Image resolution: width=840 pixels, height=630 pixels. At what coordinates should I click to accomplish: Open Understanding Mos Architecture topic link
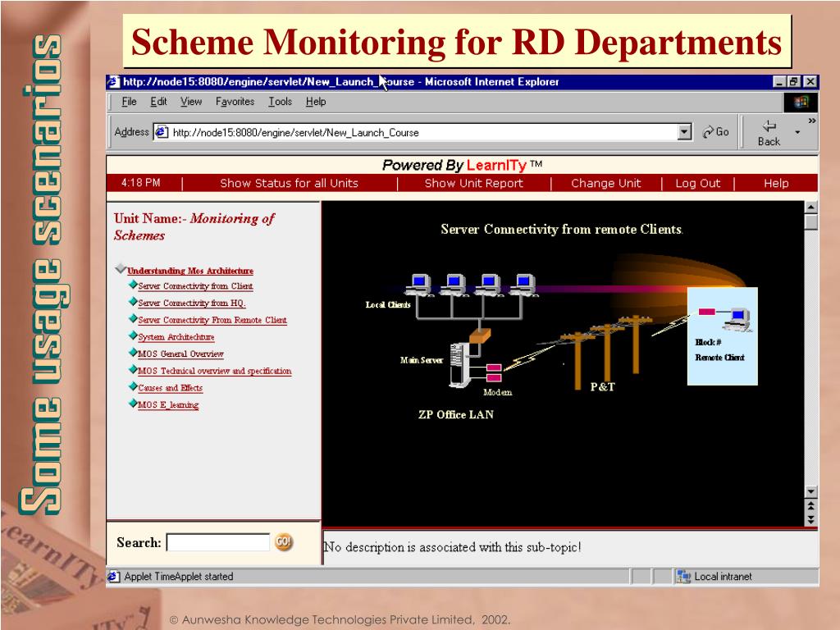click(x=190, y=271)
